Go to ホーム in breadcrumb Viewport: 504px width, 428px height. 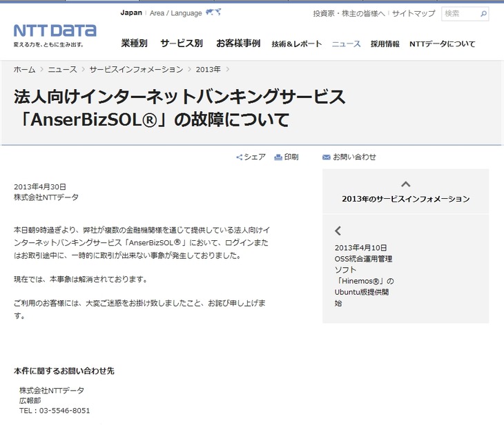tap(24, 70)
